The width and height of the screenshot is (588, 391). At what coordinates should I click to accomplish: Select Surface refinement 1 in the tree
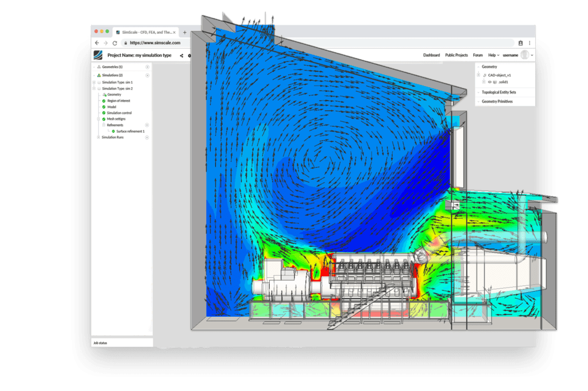tap(130, 131)
